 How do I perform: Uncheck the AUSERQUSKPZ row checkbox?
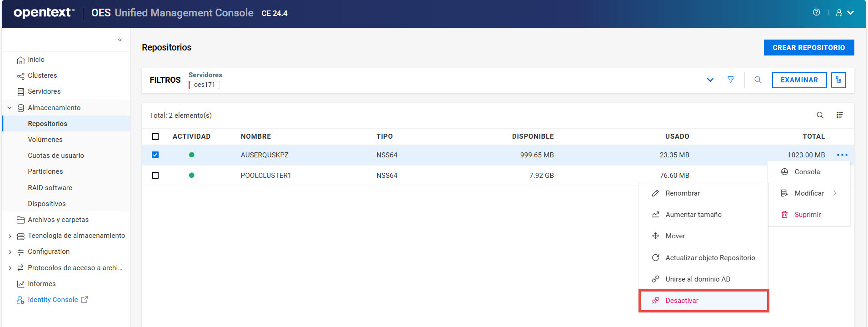point(155,155)
